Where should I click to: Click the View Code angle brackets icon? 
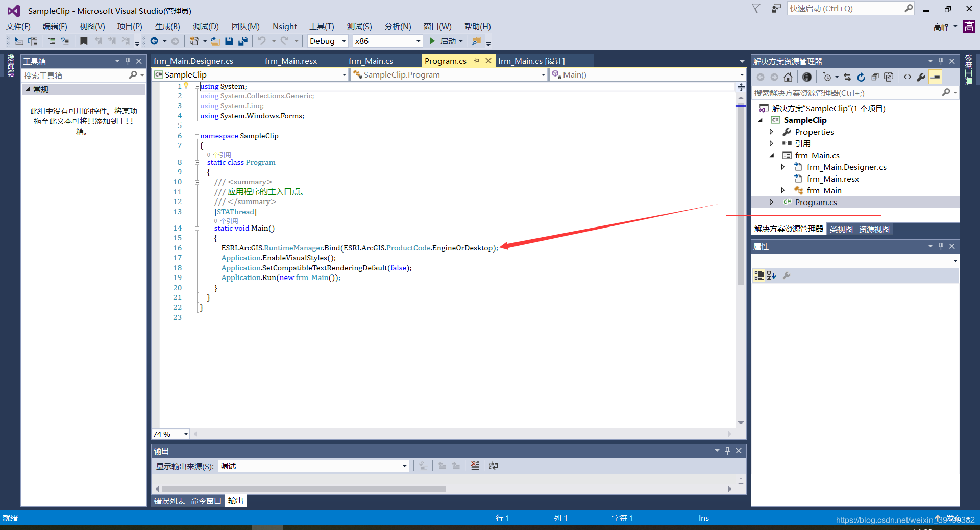click(x=907, y=77)
